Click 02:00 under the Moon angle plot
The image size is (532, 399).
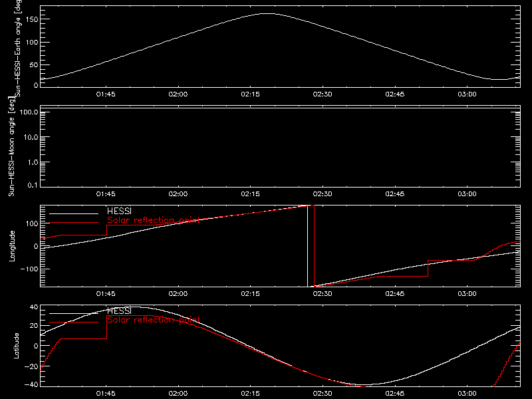(x=178, y=194)
